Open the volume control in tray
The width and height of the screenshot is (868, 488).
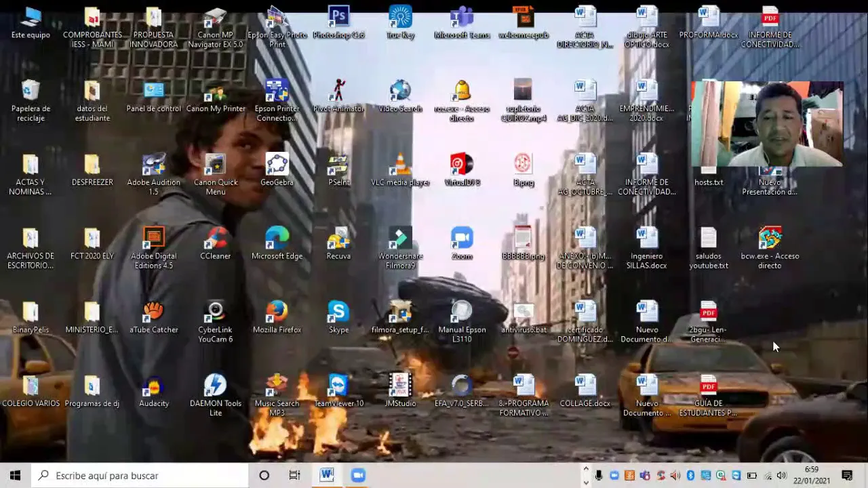click(x=782, y=476)
